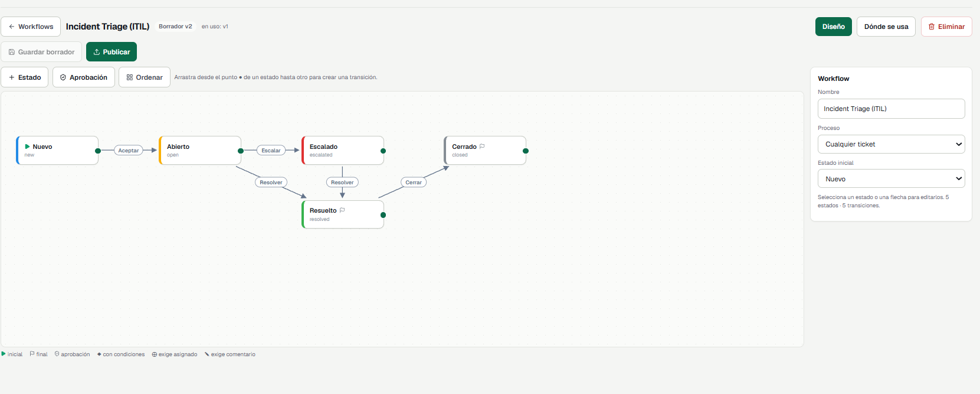The image size is (980, 394).
Task: Click the 'exige asignado' legend entry
Action: (175, 354)
